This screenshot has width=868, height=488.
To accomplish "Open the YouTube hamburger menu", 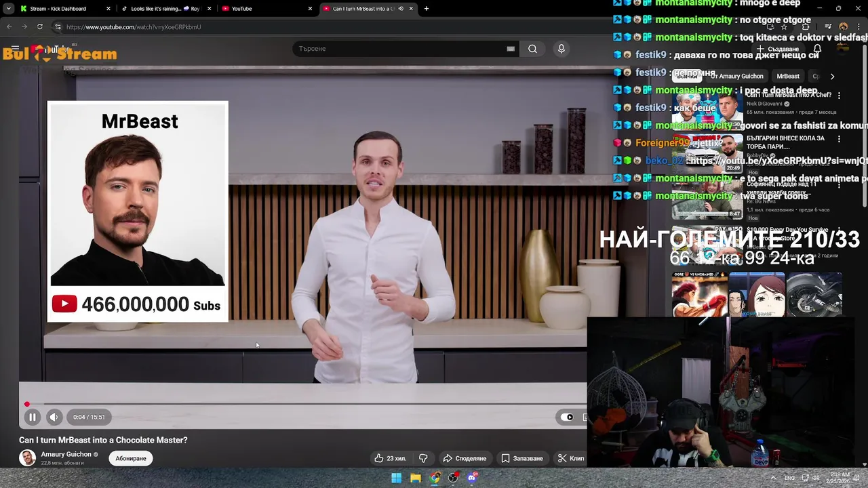I will coord(15,49).
